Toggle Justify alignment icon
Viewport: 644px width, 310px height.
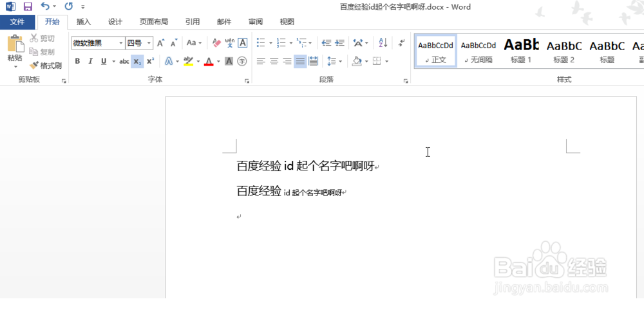(x=300, y=62)
